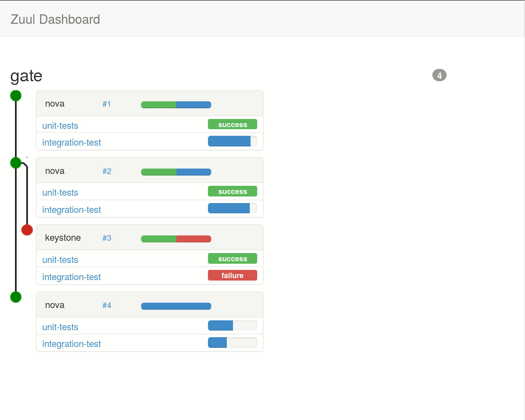525x420 pixels.
Task: Open unit-tests job under nova #4
Action: tap(60, 327)
